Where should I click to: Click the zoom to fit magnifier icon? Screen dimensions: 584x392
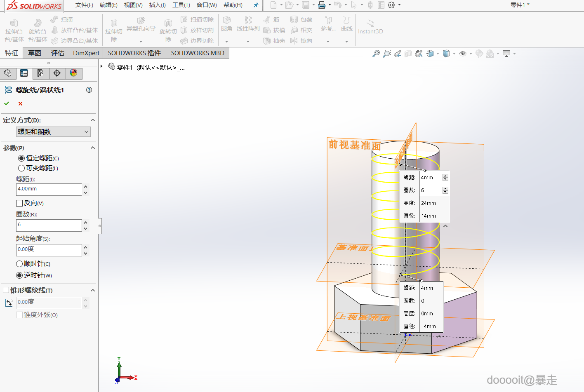pyautogui.click(x=376, y=54)
